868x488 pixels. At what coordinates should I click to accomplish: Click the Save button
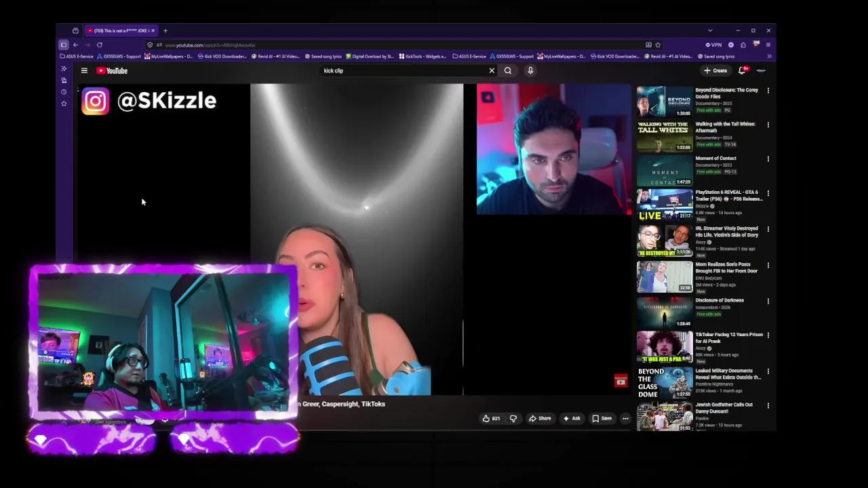(602, 418)
